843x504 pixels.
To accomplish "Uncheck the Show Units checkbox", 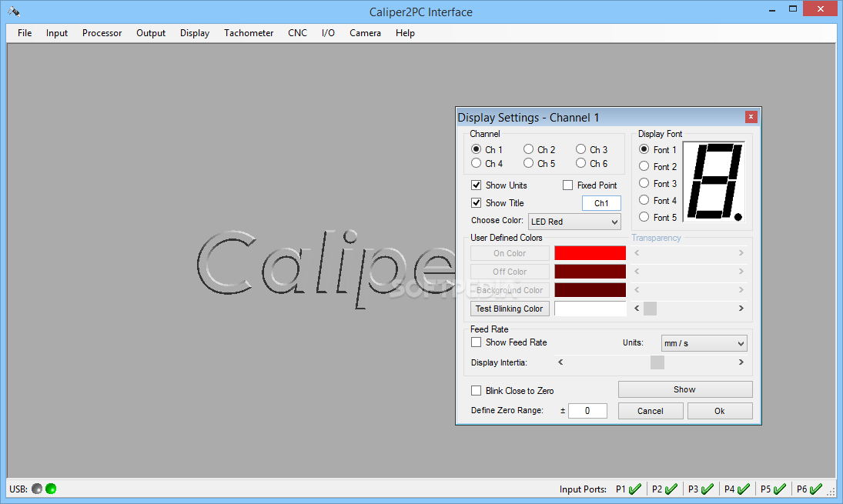I will pyautogui.click(x=476, y=185).
